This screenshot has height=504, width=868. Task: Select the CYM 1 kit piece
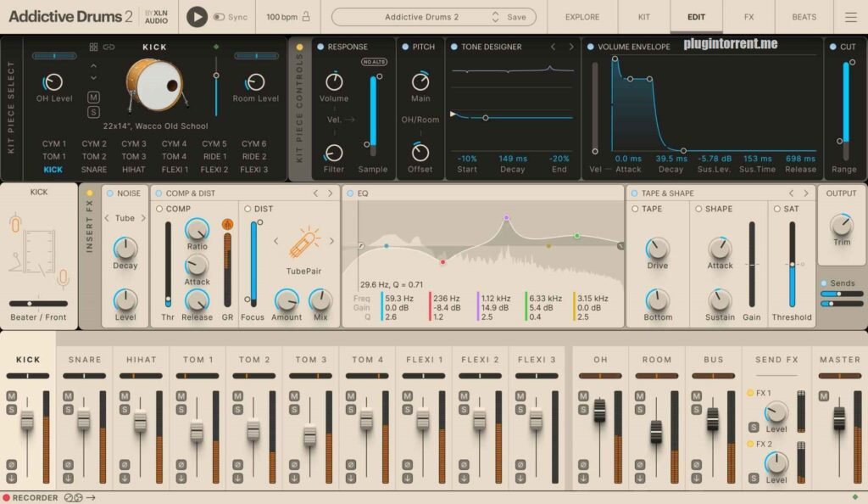pos(54,143)
